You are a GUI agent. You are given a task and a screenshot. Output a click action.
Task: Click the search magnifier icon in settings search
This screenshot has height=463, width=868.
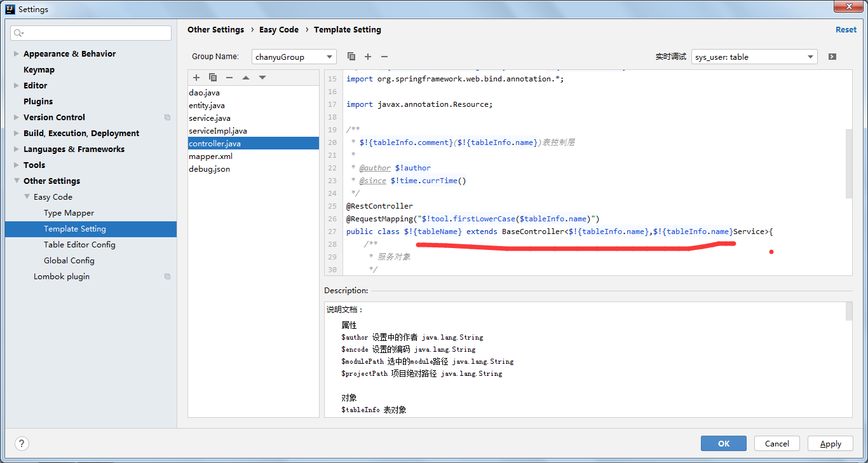coord(18,33)
